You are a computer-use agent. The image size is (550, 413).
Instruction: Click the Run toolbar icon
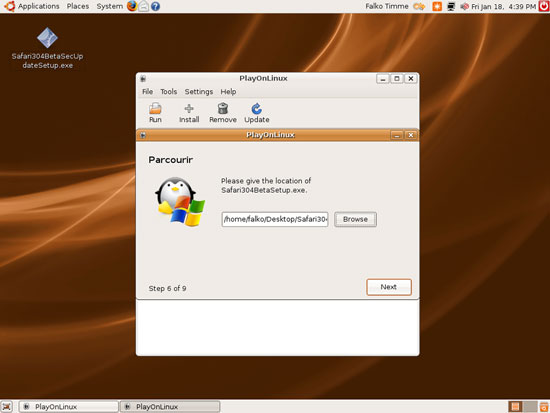(155, 108)
